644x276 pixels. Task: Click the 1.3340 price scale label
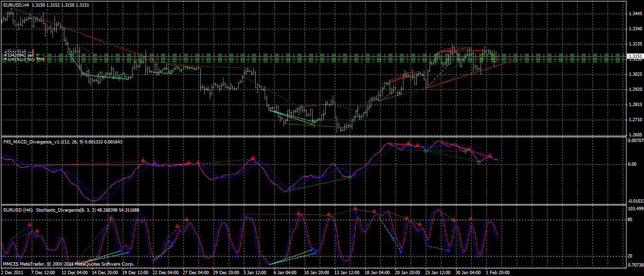(635, 29)
